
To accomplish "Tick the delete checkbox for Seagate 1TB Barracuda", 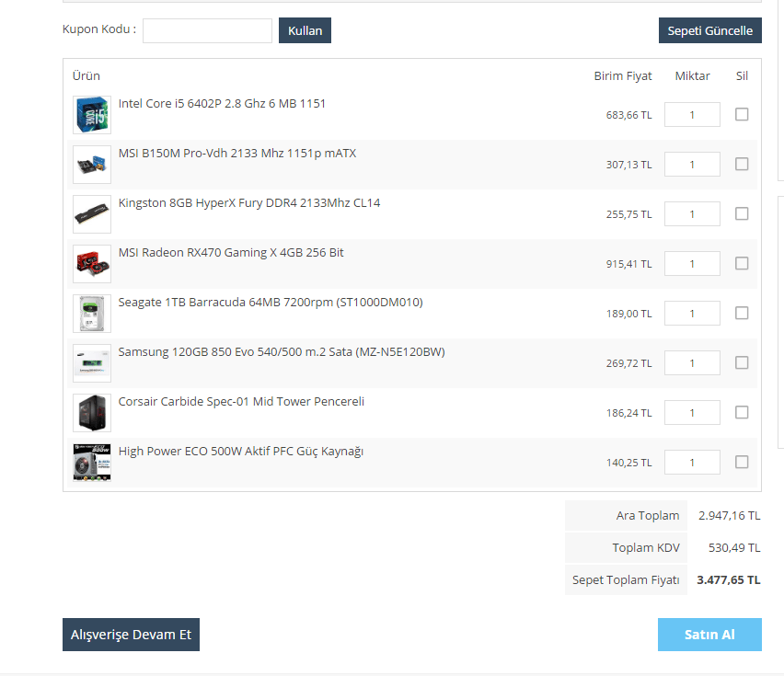I will point(742,313).
